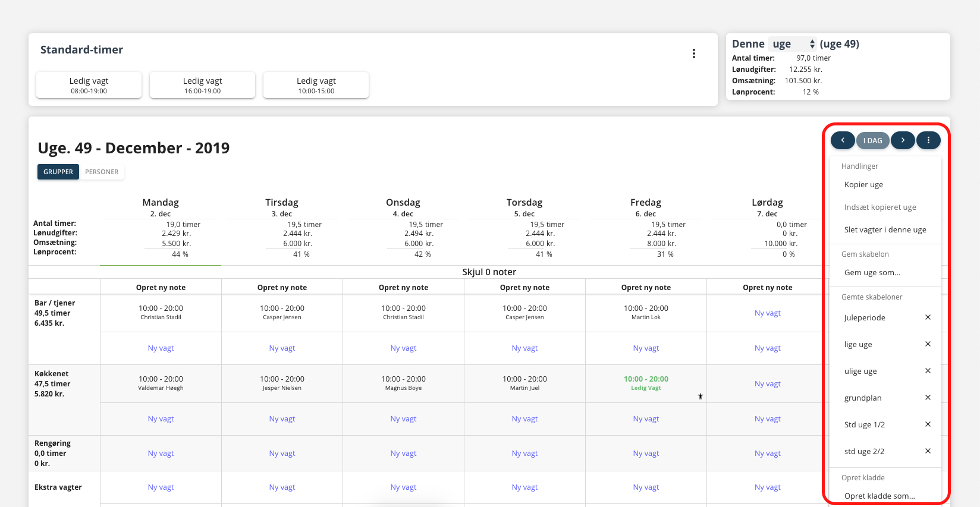Switch view to Grupper
Viewport: 980px width, 507px height.
[x=58, y=172]
